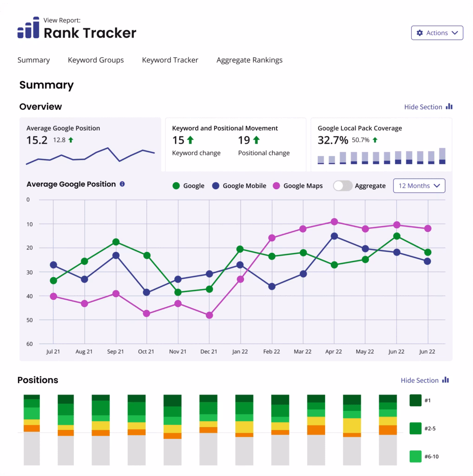The height and width of the screenshot is (476, 473).
Task: Switch to the Keyword Groups tab
Action: coord(96,60)
